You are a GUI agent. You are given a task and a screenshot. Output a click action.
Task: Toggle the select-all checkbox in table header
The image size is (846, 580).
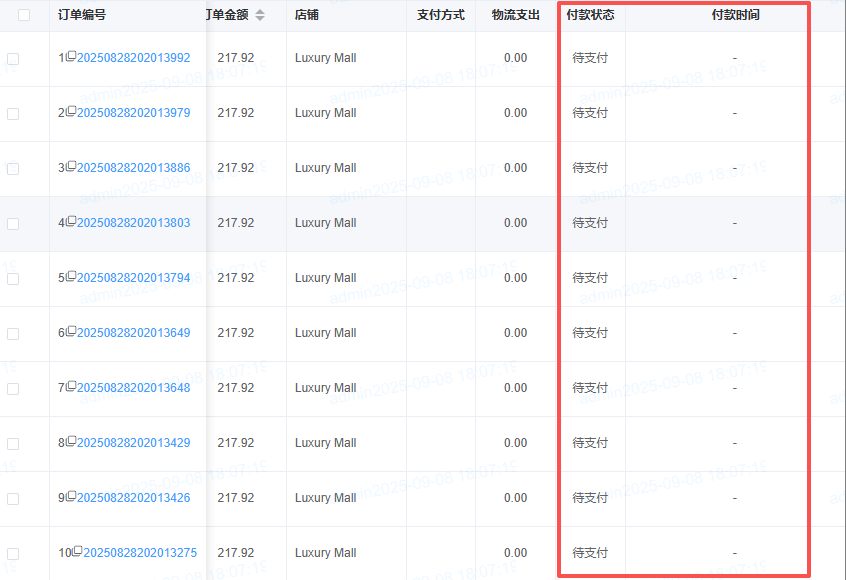pyautogui.click(x=24, y=15)
